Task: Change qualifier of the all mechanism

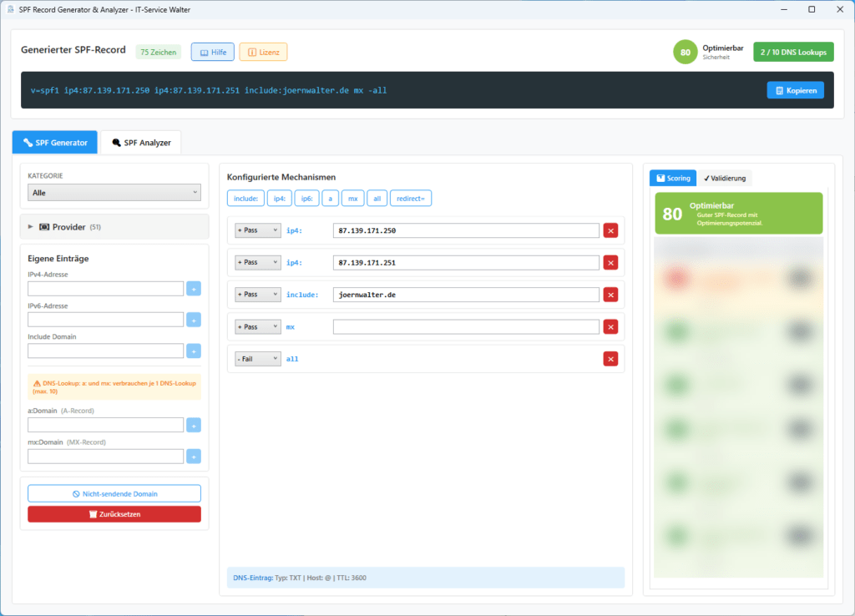Action: point(258,359)
